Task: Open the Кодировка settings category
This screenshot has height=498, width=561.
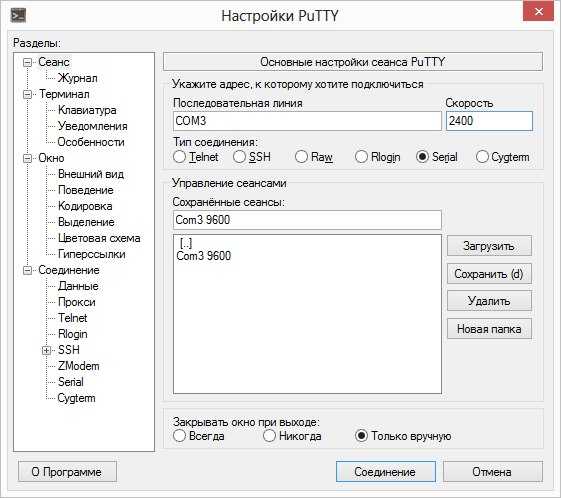Action: coord(85,206)
